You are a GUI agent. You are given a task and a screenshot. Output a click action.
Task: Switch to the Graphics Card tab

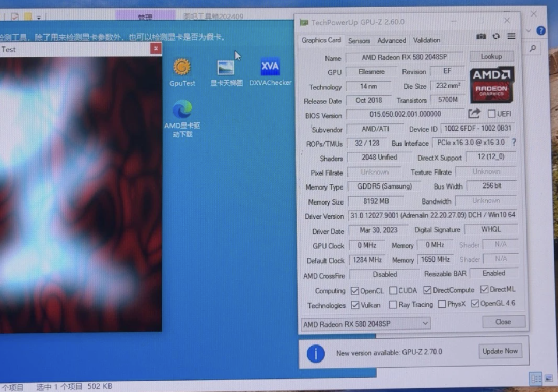321,41
